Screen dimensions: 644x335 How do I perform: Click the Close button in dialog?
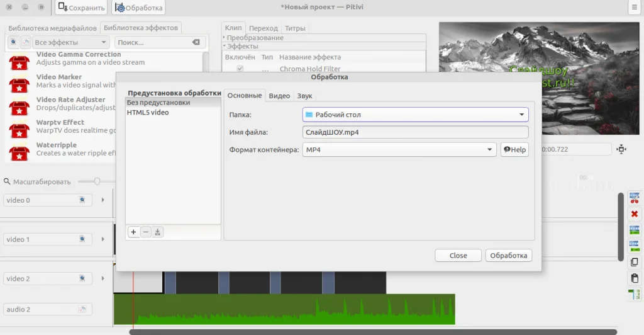(x=458, y=255)
